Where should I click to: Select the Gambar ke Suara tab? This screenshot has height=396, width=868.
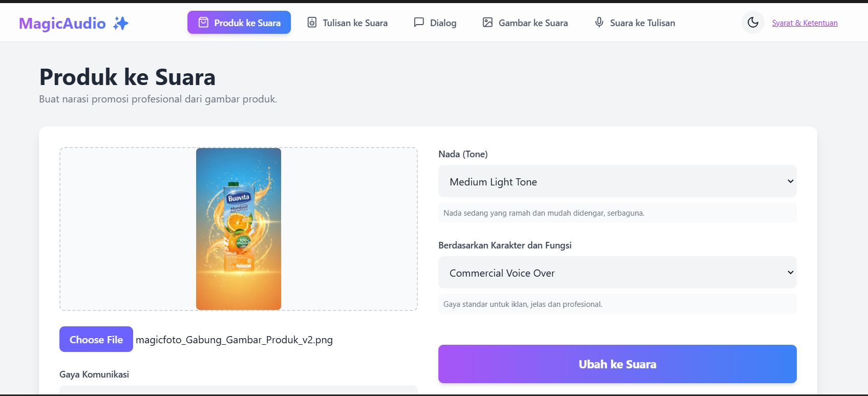[533, 23]
